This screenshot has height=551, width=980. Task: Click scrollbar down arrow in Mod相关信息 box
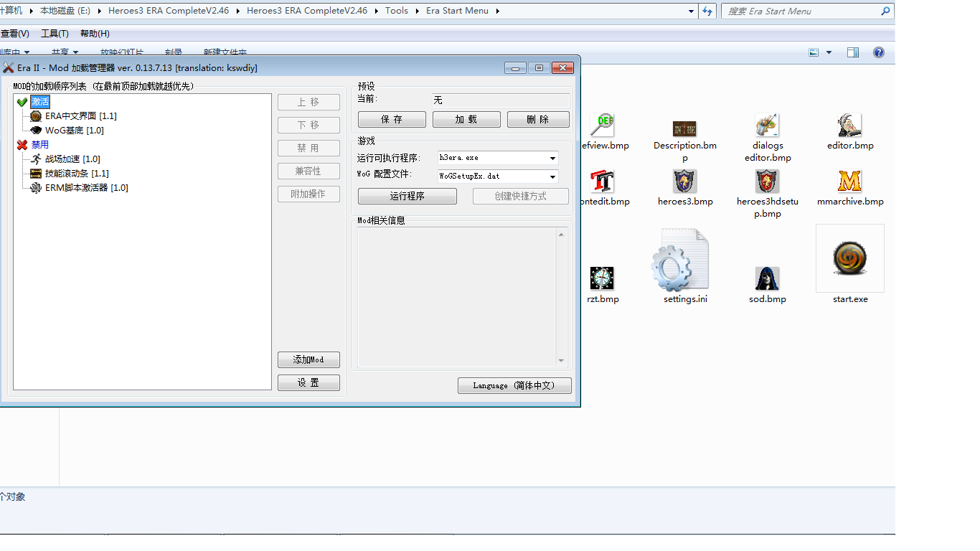tap(561, 361)
